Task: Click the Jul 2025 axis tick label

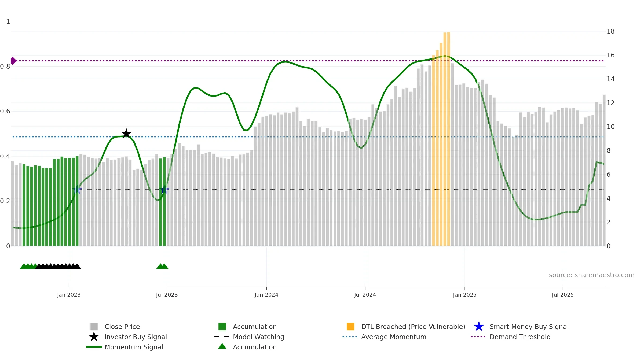Action: (563, 295)
